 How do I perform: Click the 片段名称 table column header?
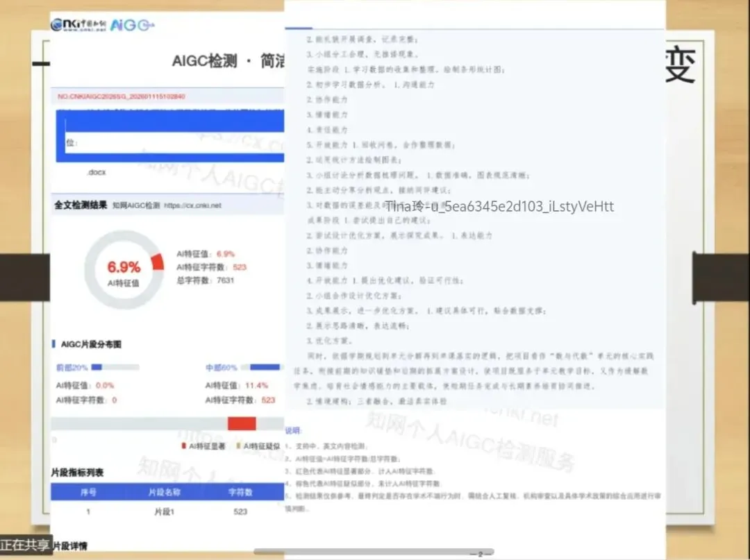click(x=164, y=492)
